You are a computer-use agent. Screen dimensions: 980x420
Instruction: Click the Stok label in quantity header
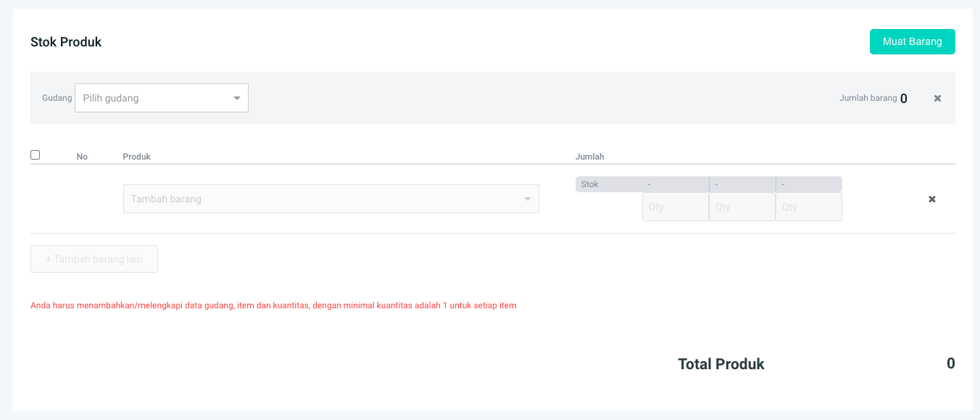coord(590,184)
